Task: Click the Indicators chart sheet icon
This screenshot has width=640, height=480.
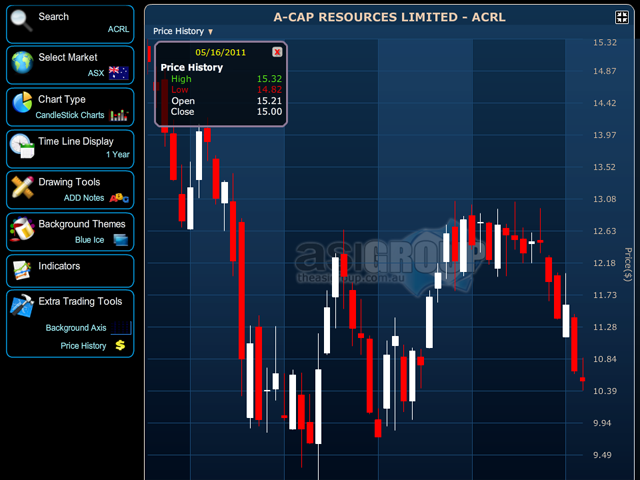Action: pyautogui.click(x=22, y=270)
